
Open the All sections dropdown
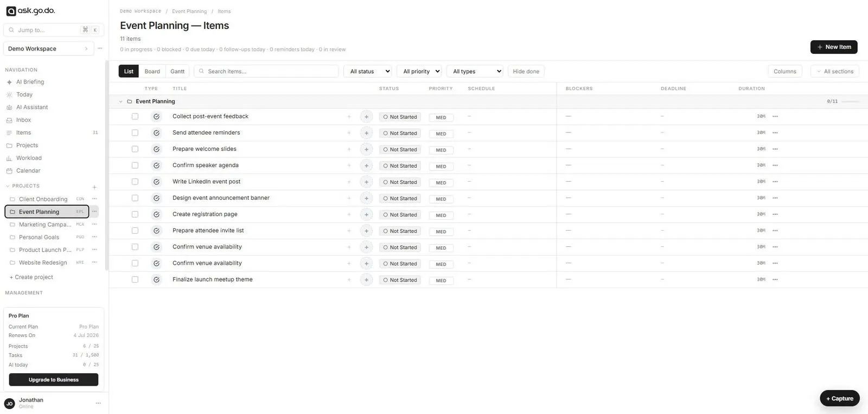coord(834,71)
